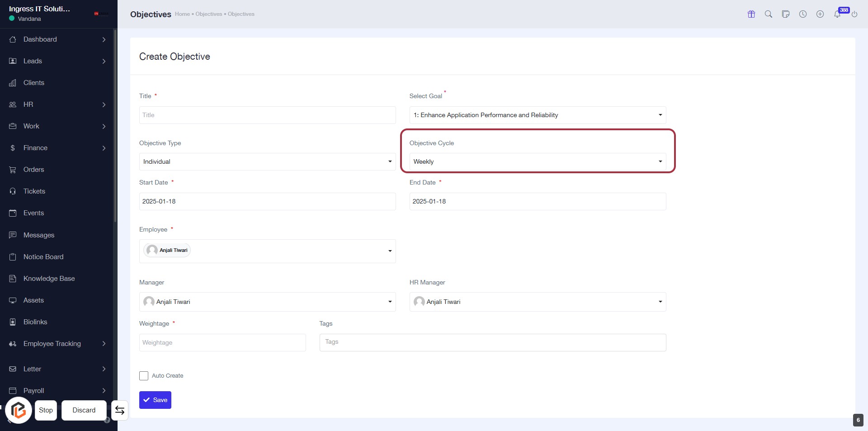Click the gift icon in the header
868x431 pixels.
click(x=751, y=14)
